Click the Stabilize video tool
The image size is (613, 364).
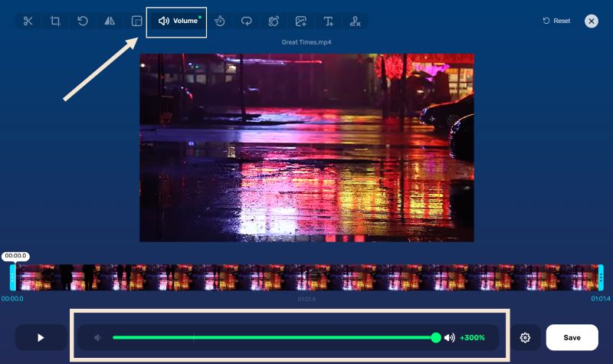[x=274, y=21]
